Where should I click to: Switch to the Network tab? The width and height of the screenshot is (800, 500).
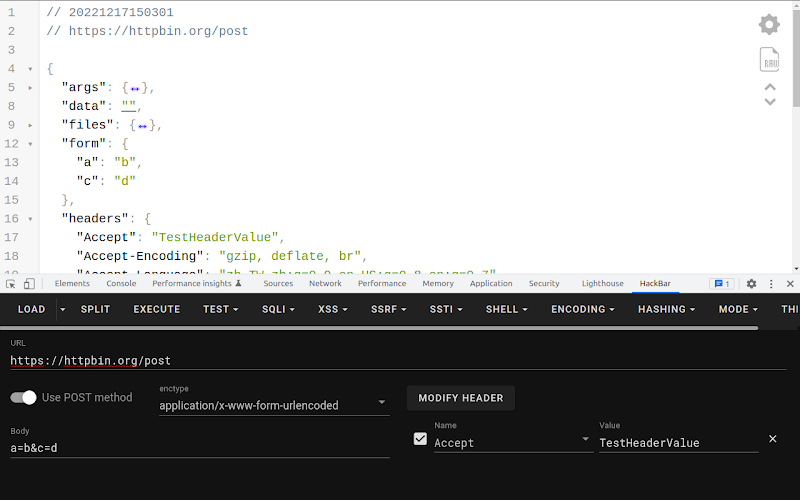[x=325, y=284]
